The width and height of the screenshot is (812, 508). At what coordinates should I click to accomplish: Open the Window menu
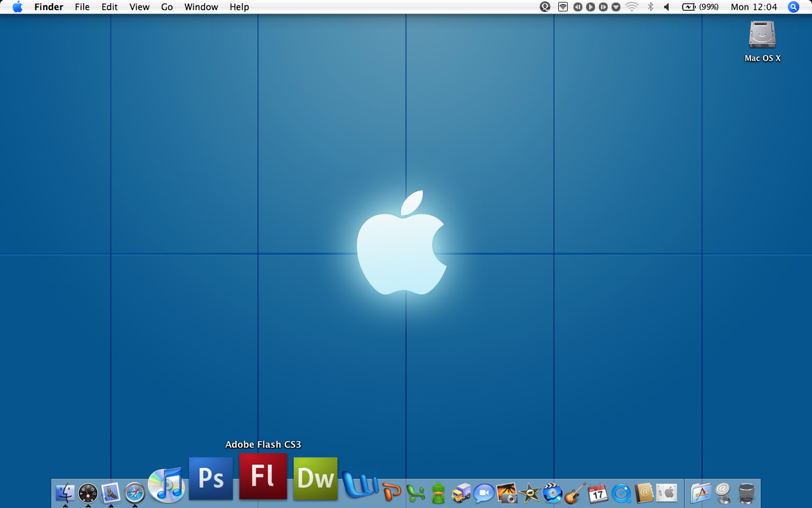click(x=201, y=7)
